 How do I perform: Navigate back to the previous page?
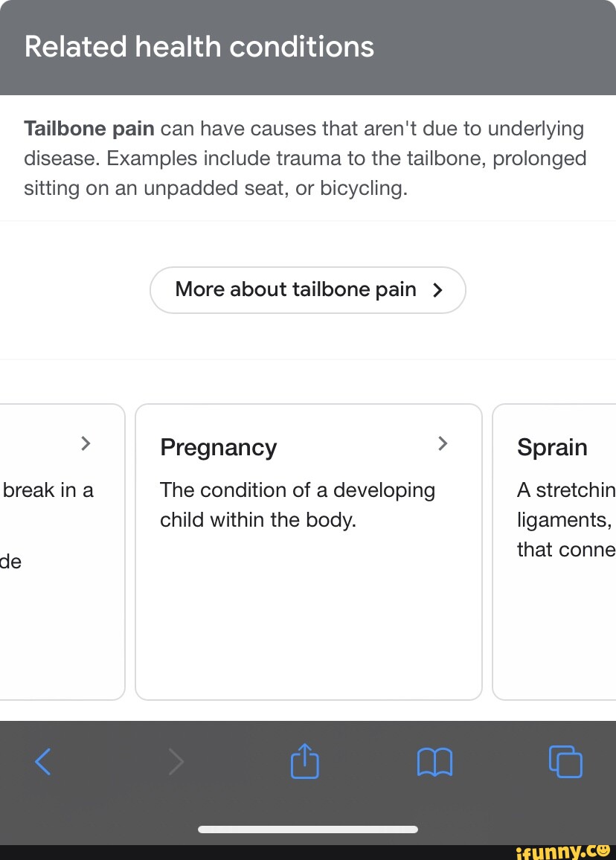click(42, 761)
